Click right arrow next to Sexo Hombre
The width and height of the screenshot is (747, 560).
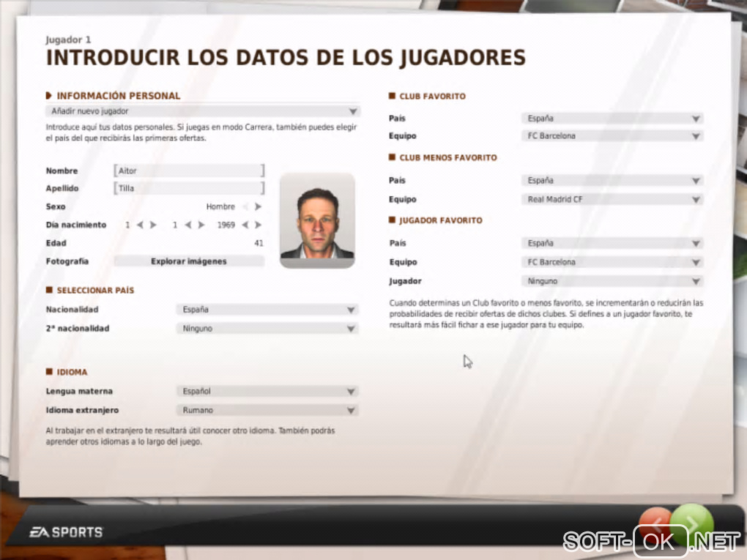pos(258,206)
